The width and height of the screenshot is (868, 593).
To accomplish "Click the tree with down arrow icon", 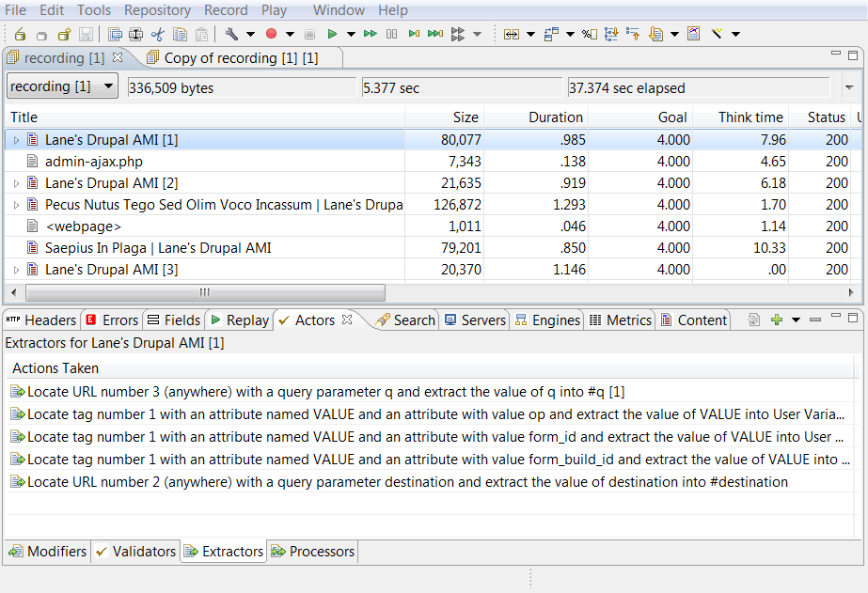I will 611,34.
